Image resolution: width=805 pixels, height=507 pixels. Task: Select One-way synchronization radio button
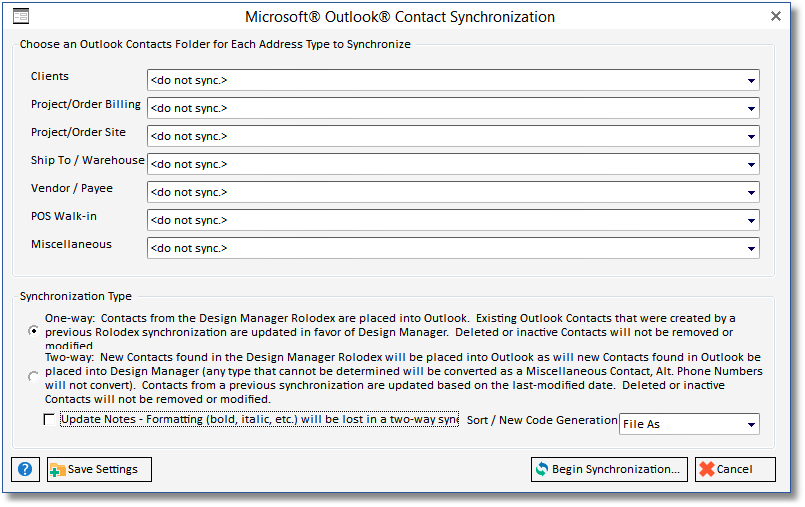(35, 329)
